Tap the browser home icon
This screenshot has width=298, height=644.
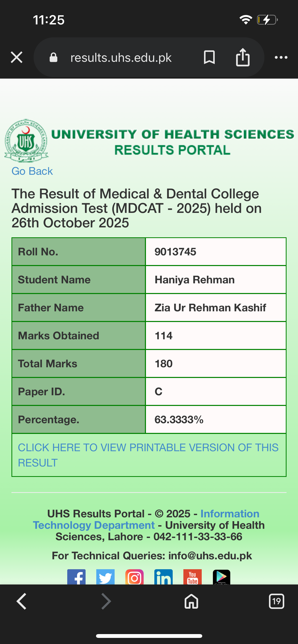click(x=191, y=601)
